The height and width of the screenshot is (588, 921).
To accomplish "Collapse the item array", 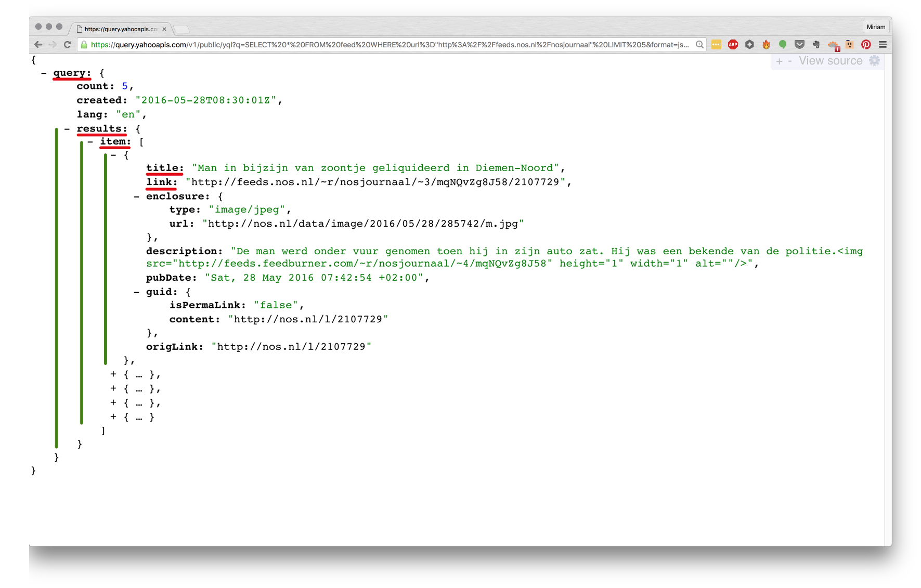I will (x=90, y=142).
